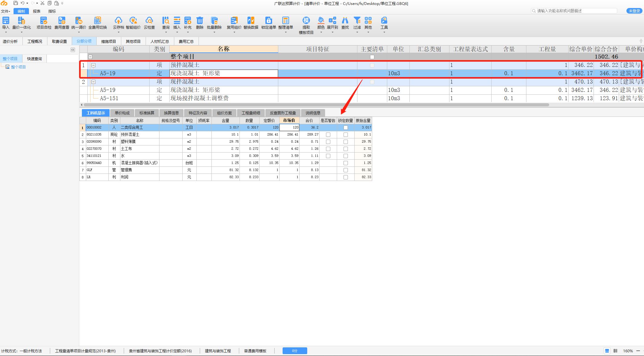Click the zoom out minus button
Screen dimensions: 644x356
click(638, 351)
